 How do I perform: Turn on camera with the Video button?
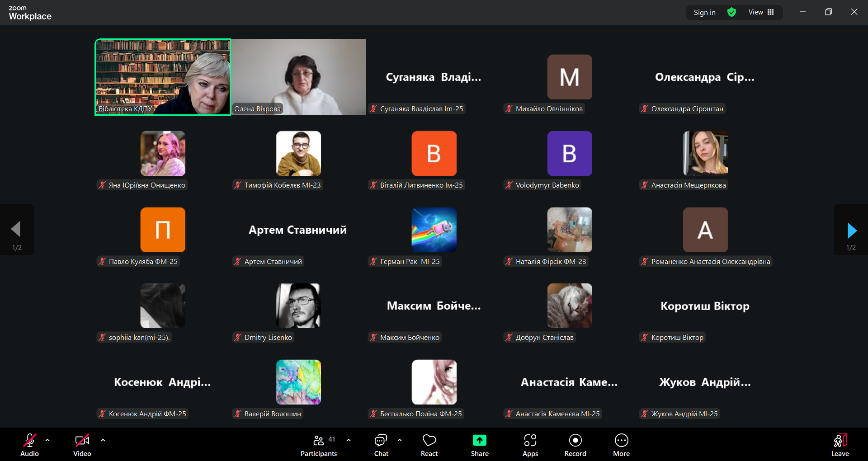click(x=82, y=440)
